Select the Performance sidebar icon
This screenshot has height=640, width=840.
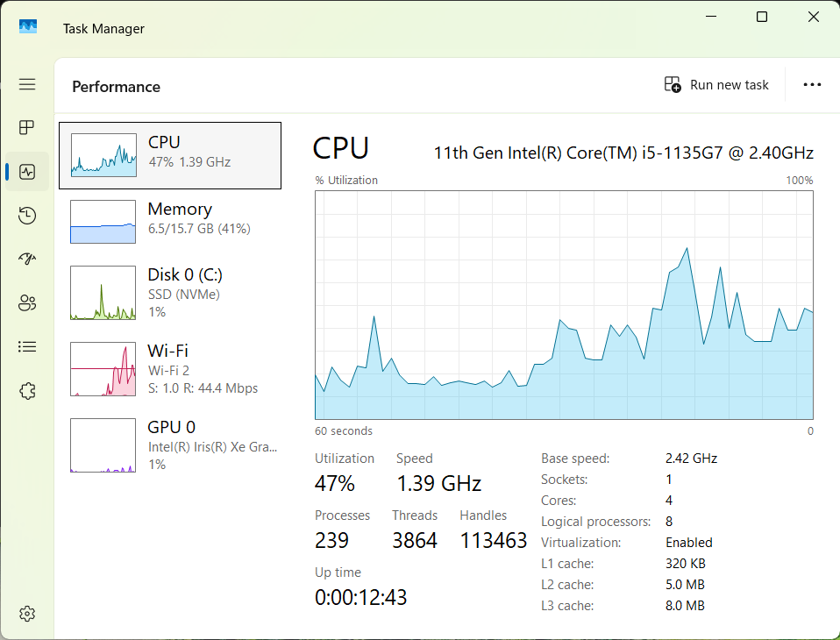click(27, 172)
